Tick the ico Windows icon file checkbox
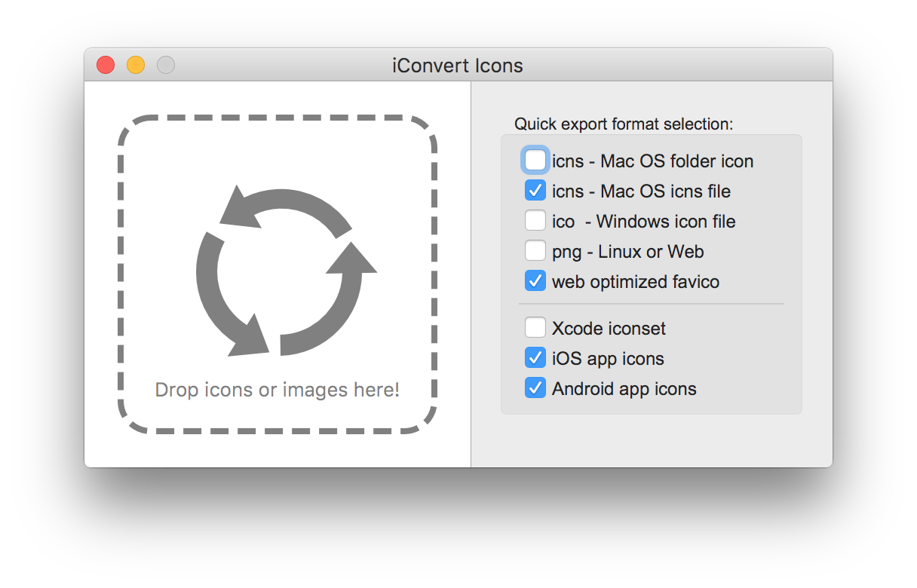 pos(535,221)
